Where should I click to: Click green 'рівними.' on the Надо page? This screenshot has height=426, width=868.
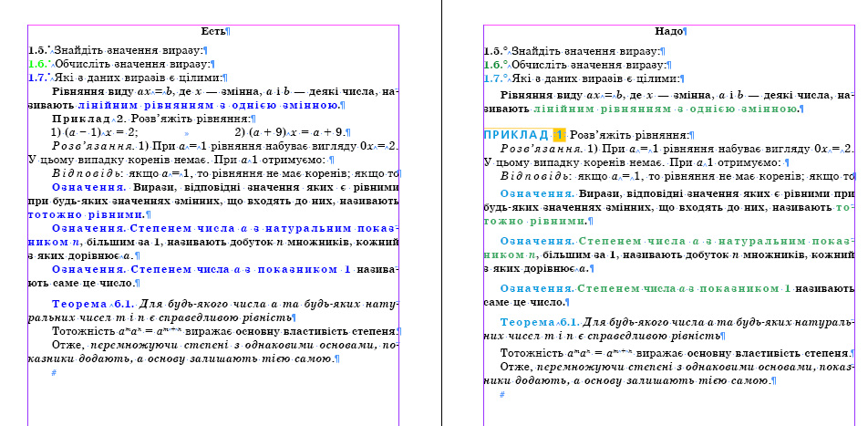tap(558, 222)
